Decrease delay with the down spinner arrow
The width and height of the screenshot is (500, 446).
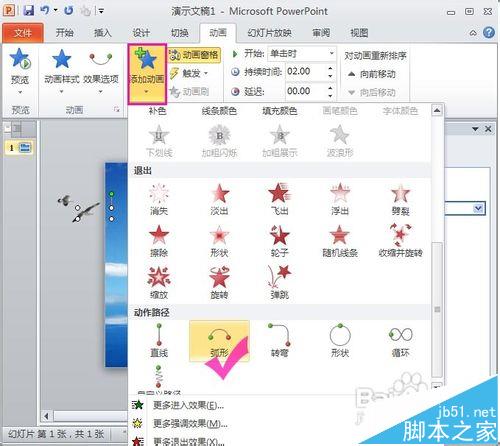(330, 95)
